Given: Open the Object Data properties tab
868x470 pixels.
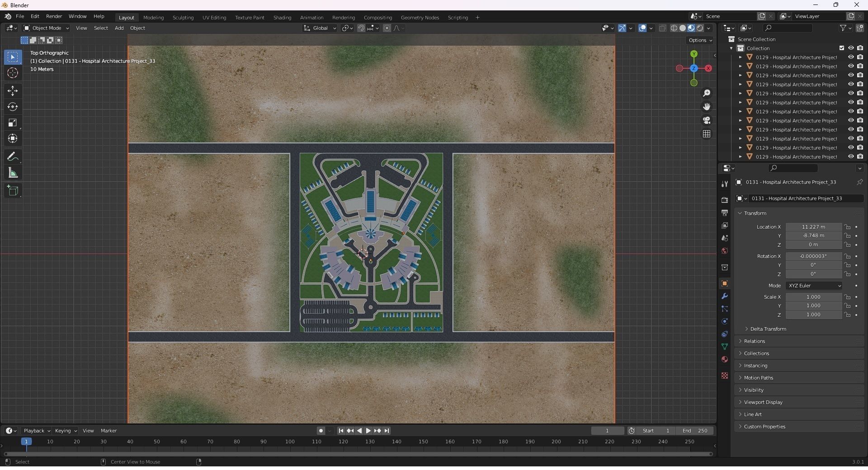Looking at the screenshot, I should click(725, 347).
